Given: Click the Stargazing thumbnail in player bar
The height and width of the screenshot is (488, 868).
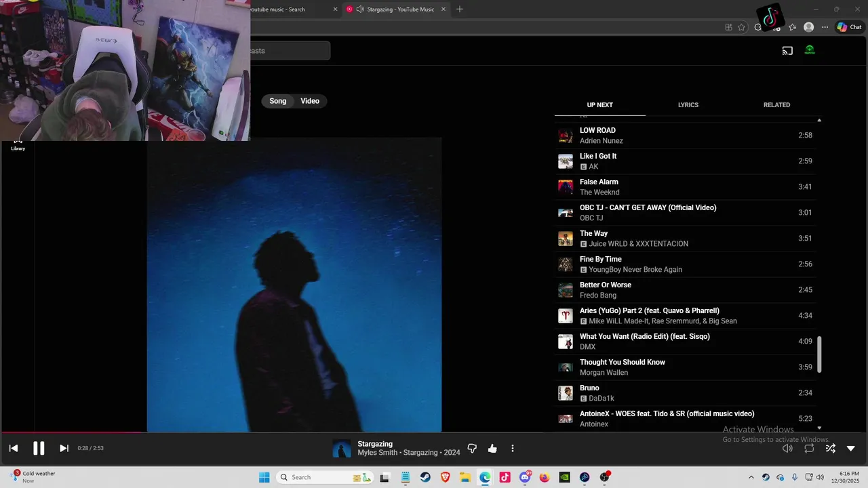Looking at the screenshot, I should coord(342,449).
